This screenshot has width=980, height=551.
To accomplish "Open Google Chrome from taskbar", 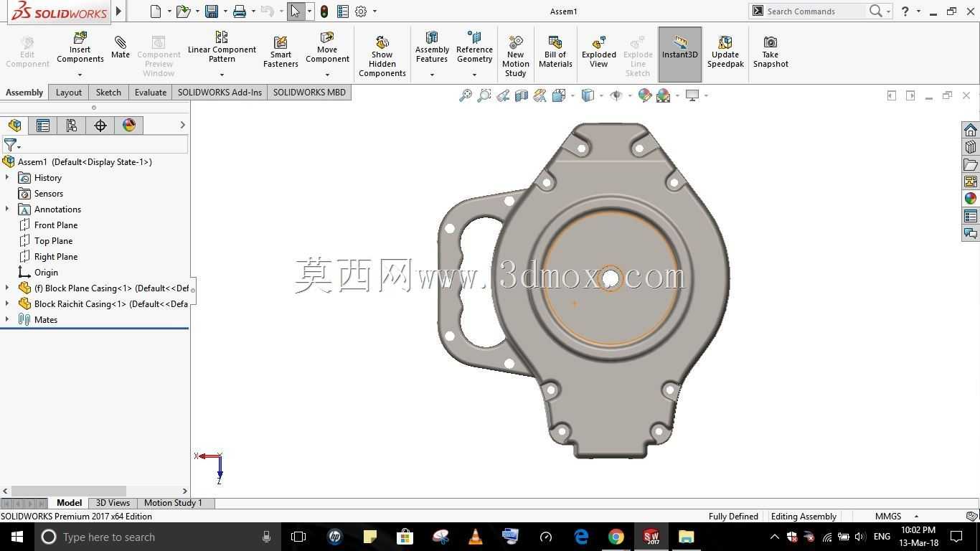I will click(616, 537).
